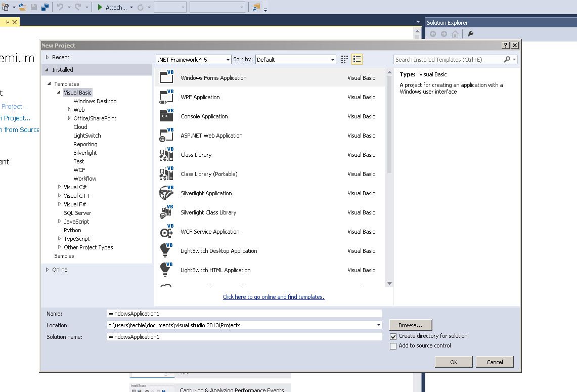577x392 pixels.
Task: Toggle the medium icons list view
Action: point(357,59)
